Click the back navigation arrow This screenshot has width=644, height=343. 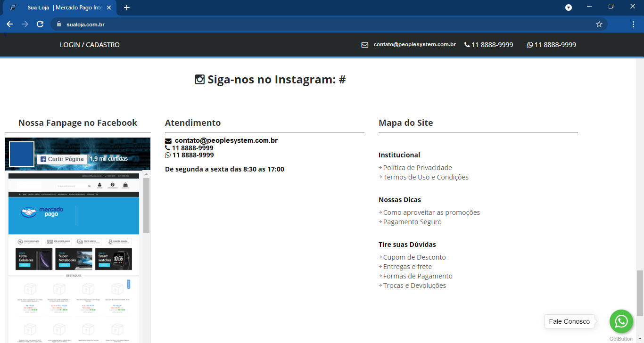[10, 24]
